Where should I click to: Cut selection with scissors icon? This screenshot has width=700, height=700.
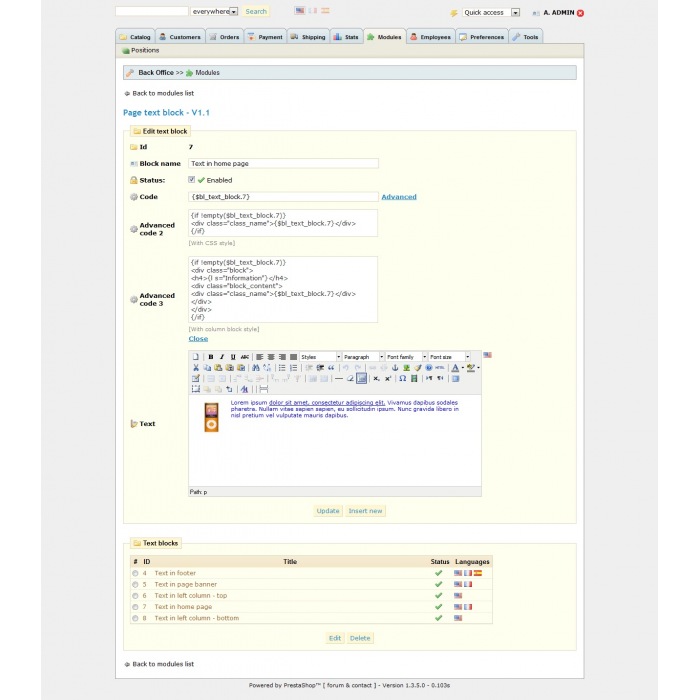[196, 367]
